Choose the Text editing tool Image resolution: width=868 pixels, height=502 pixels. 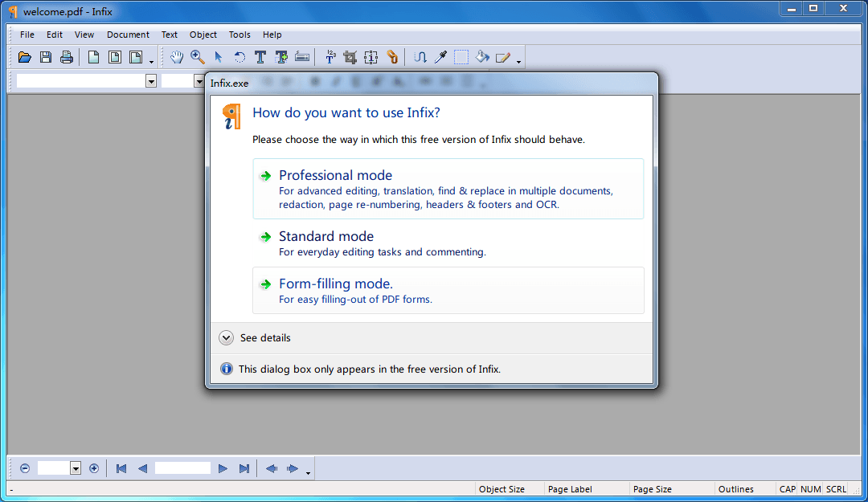pos(260,57)
